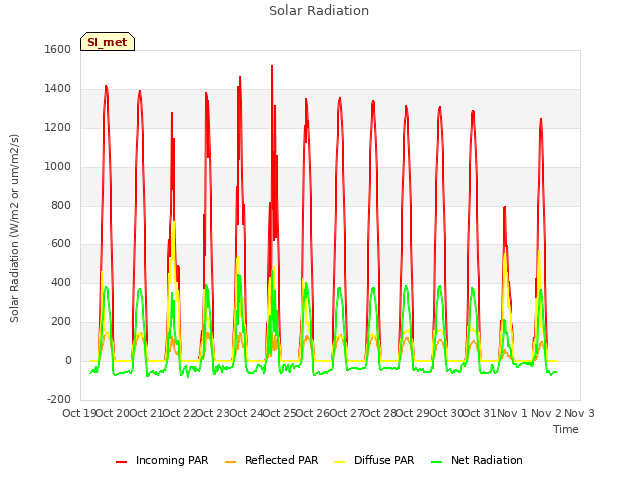This screenshot has width=640, height=480.
Task: Click the Incoming PAR legend label
Action: click(172, 460)
